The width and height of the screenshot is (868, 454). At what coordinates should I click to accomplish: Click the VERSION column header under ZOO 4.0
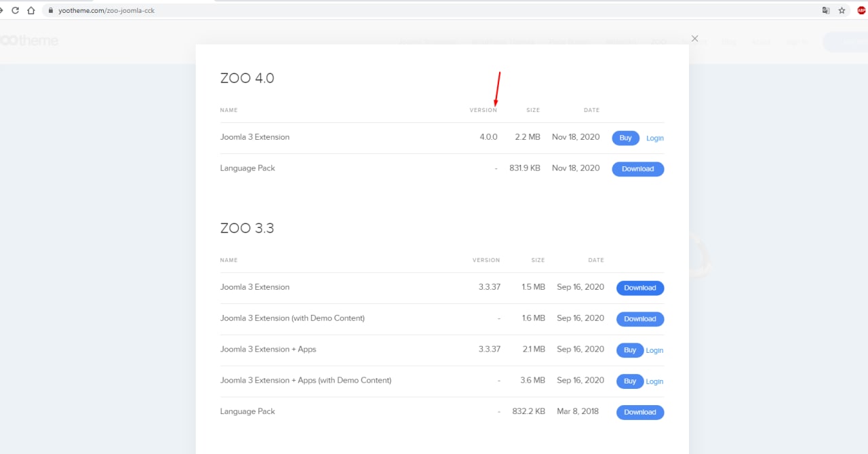(484, 110)
